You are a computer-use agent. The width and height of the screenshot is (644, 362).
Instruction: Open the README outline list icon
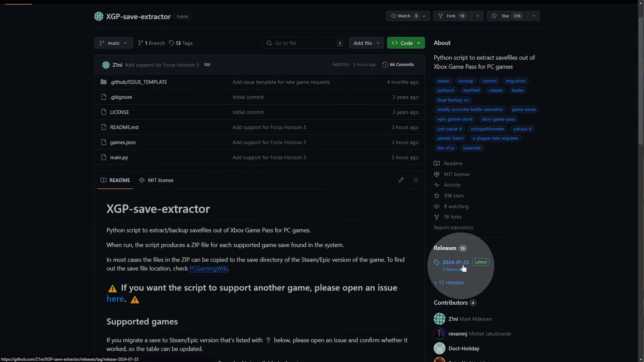coord(415,180)
